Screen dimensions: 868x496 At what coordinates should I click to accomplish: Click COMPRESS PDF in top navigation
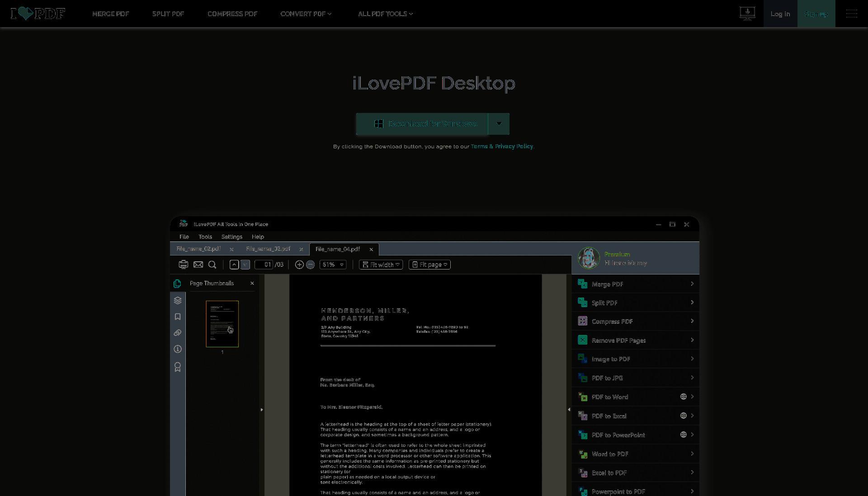[x=232, y=14]
